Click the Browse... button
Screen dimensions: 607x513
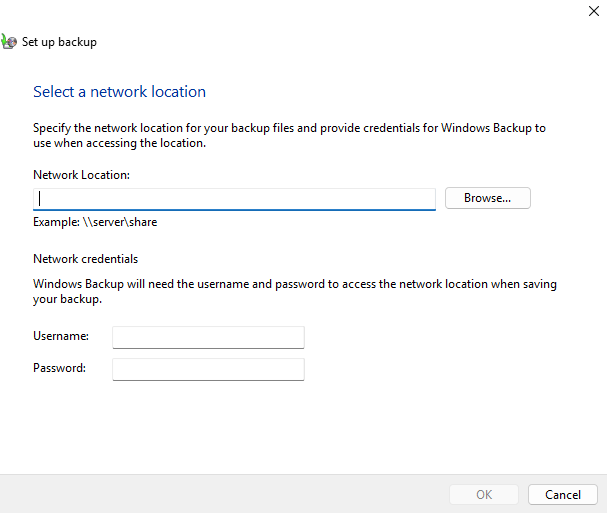tap(487, 198)
